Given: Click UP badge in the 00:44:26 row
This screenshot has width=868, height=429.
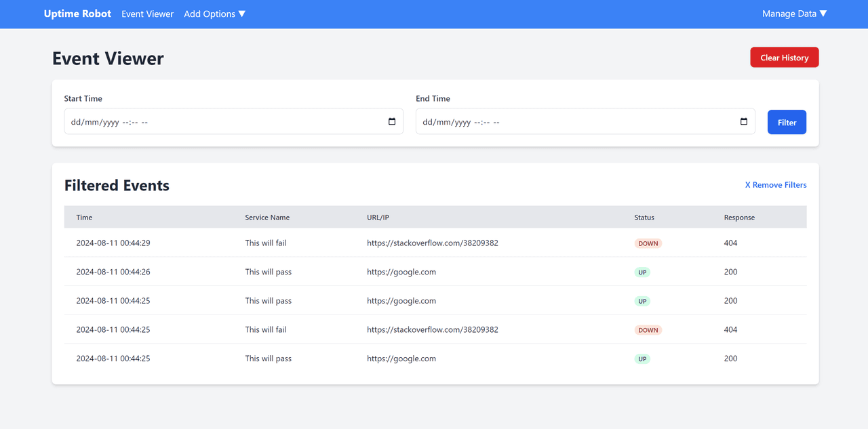Looking at the screenshot, I should pos(642,272).
